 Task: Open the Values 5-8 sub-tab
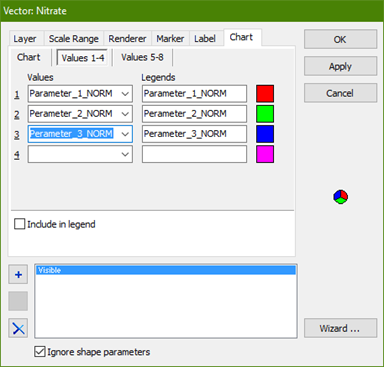142,57
